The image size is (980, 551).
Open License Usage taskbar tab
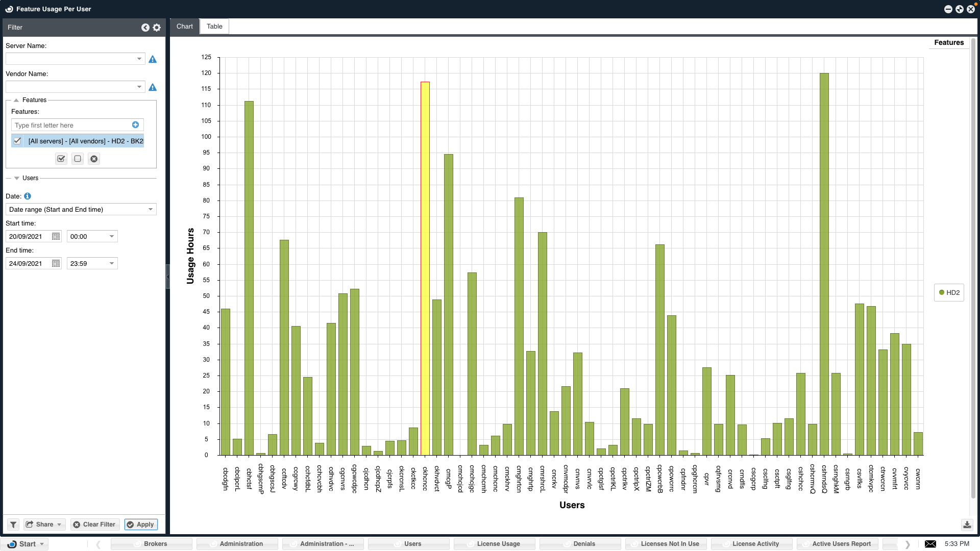[494, 544]
